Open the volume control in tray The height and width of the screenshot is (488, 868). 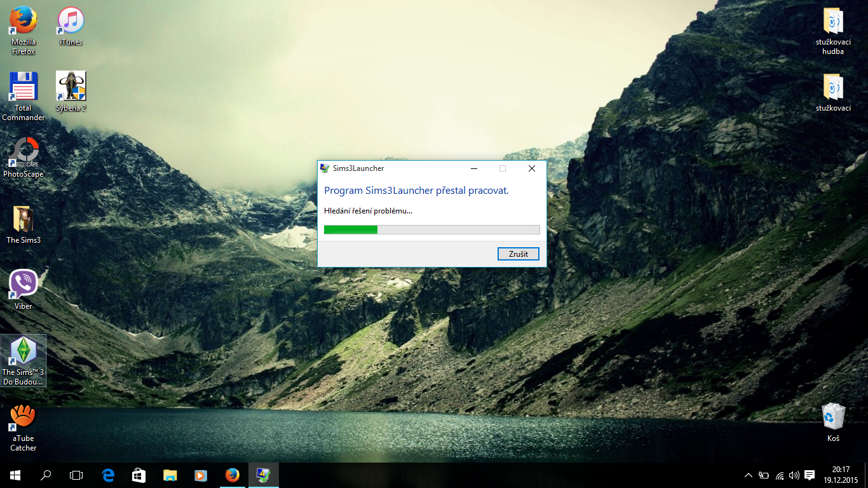point(794,475)
